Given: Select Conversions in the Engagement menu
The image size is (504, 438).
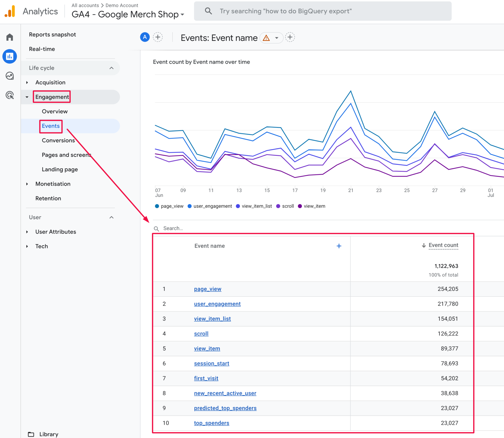Looking at the screenshot, I should [58, 140].
